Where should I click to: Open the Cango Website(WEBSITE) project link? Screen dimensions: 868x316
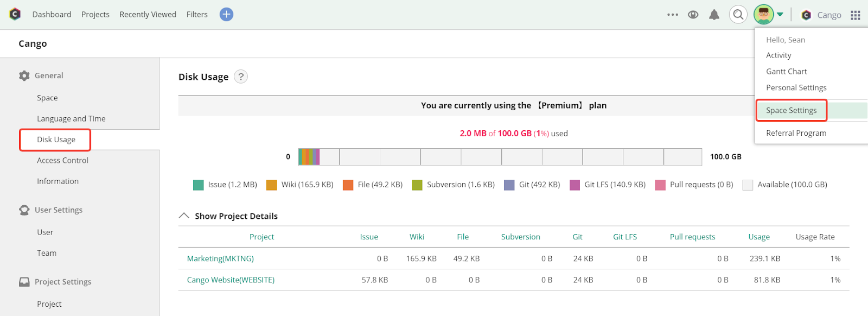[x=231, y=280]
